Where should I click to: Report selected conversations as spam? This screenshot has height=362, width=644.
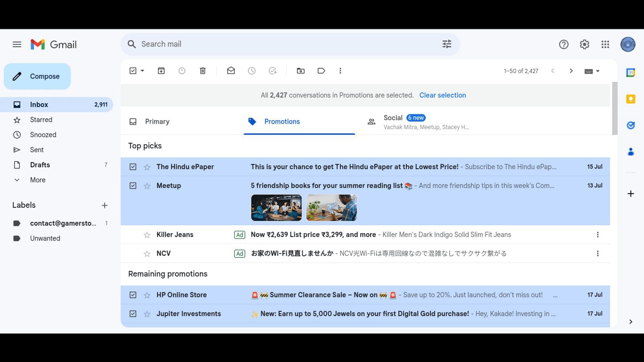182,71
